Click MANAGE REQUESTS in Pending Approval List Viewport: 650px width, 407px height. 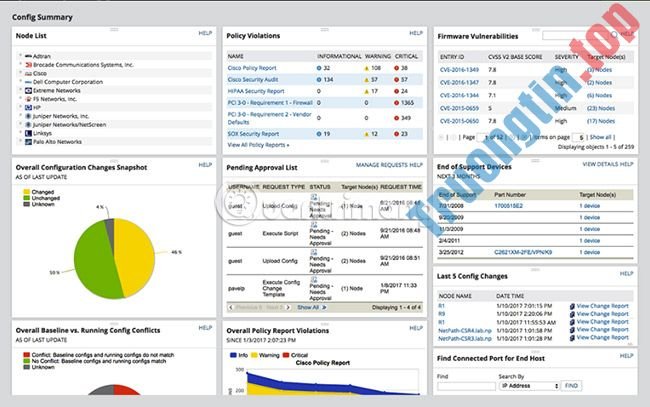[379, 163]
